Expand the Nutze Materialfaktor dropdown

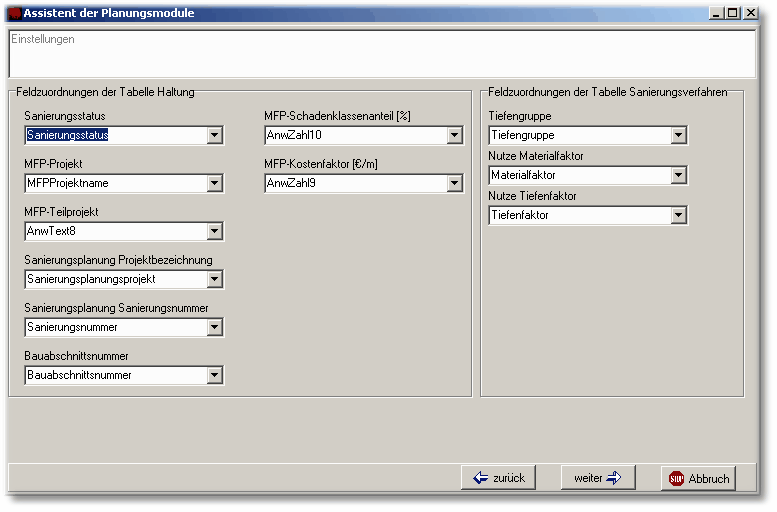pos(678,175)
